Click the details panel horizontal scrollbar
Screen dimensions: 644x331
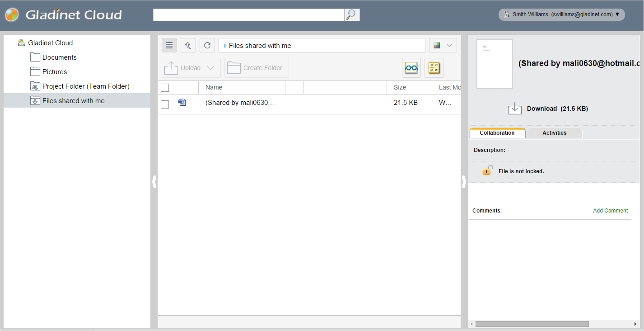[x=532, y=324]
